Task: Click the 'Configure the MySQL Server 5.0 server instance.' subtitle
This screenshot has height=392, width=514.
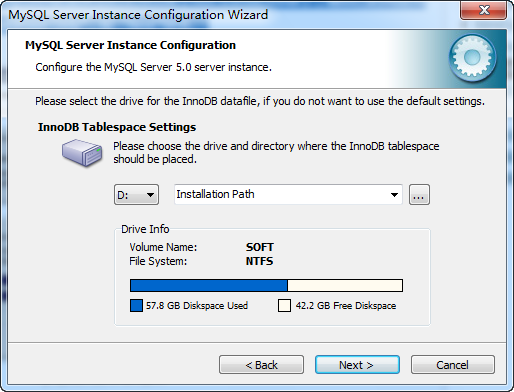Action: point(154,67)
